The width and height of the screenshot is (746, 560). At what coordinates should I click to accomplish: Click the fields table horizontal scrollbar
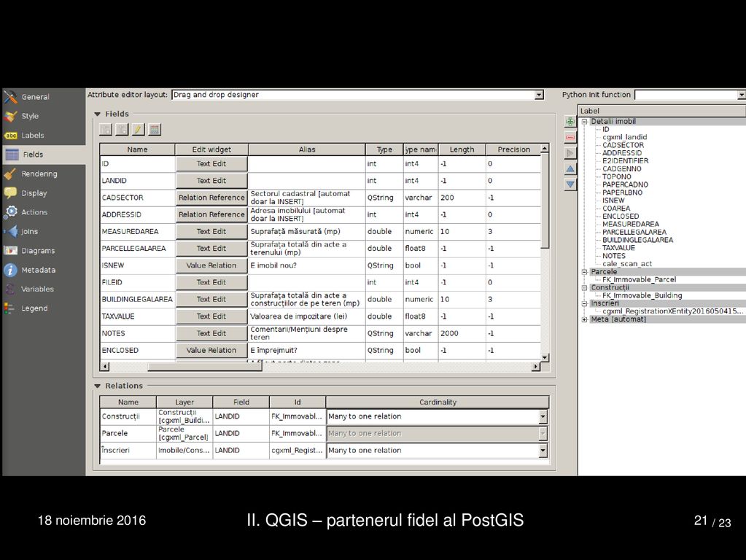(x=205, y=367)
